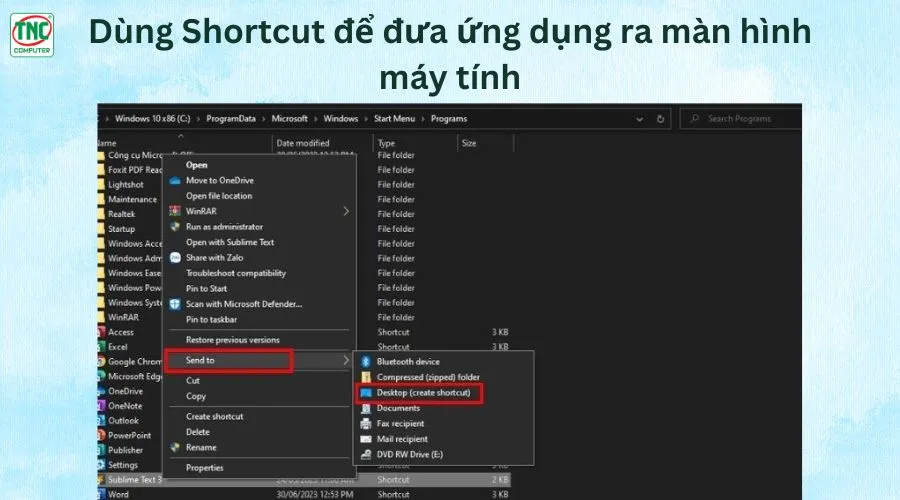This screenshot has width=900, height=500.
Task: Select Cut in the context menu
Action: [192, 381]
